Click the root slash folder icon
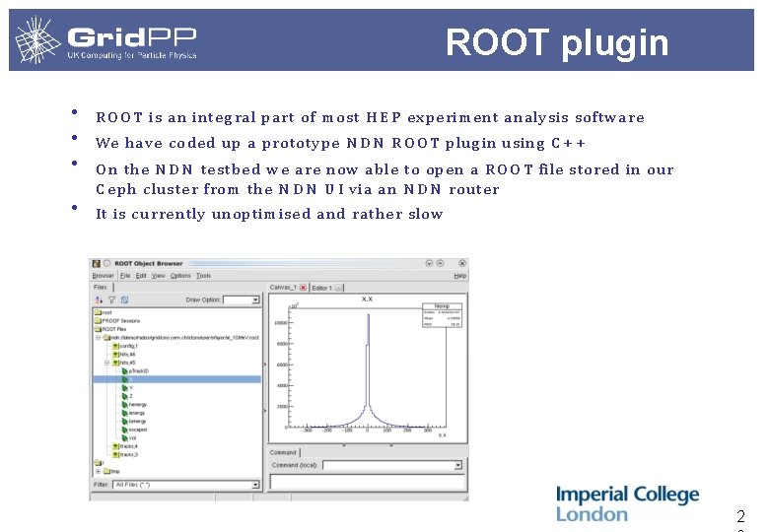The image size is (769, 532). coord(98,463)
